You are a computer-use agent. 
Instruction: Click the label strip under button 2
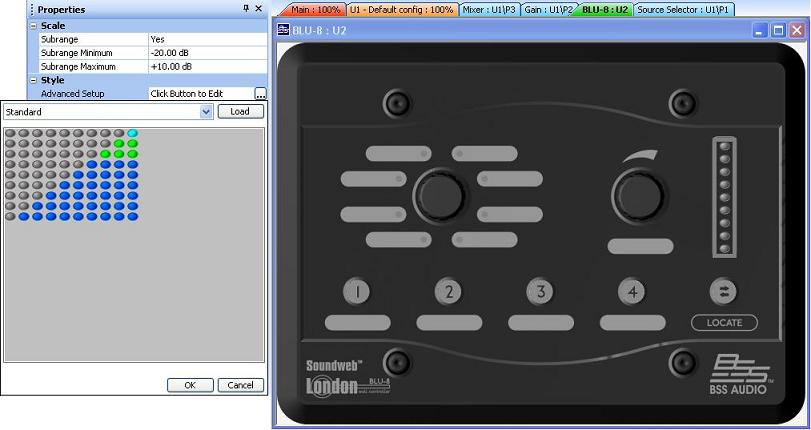(449, 323)
